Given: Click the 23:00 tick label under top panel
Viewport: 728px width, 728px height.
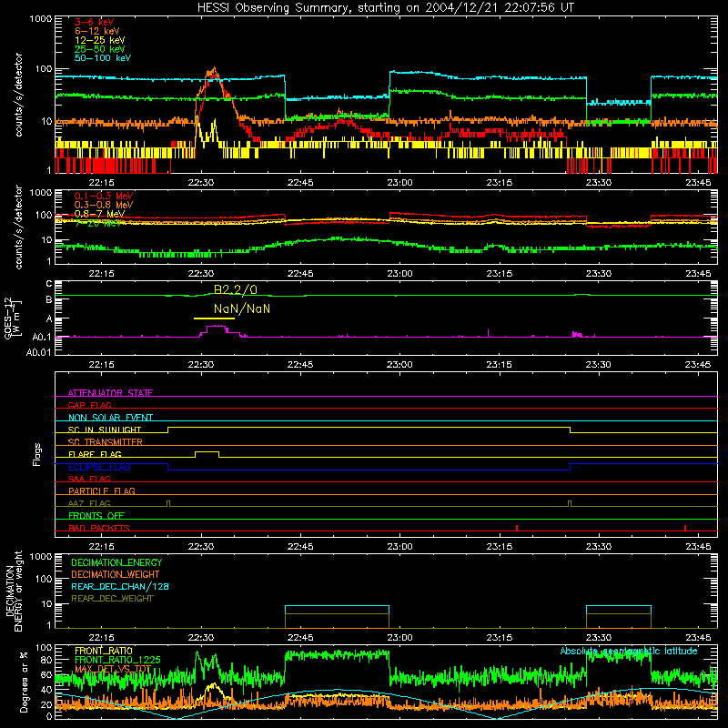Looking at the screenshot, I should pyautogui.click(x=399, y=183).
